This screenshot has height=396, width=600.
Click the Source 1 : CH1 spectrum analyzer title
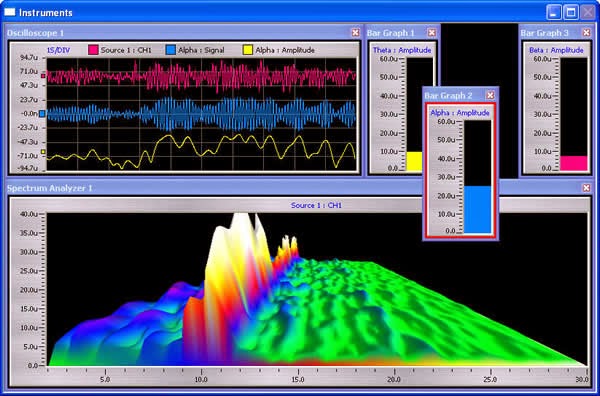[316, 205]
